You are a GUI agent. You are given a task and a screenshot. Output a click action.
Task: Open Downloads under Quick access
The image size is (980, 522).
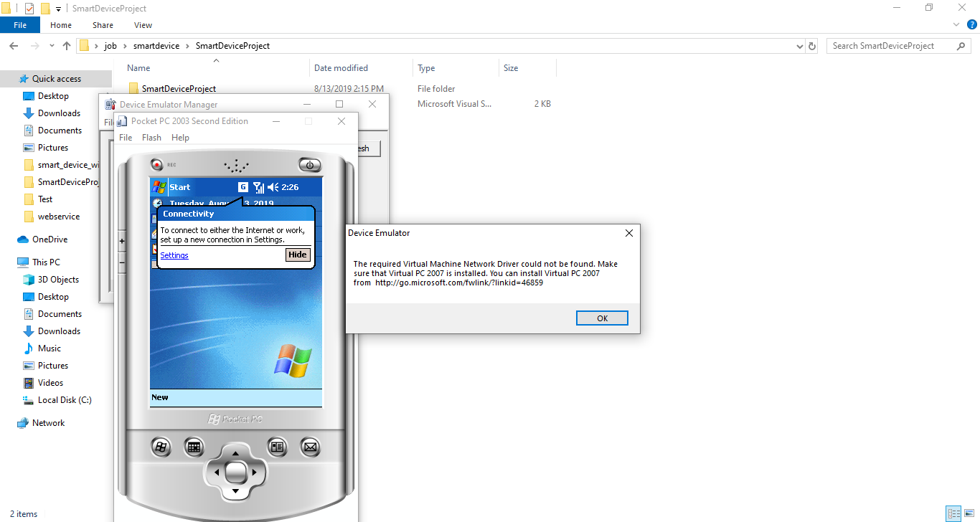[59, 113]
